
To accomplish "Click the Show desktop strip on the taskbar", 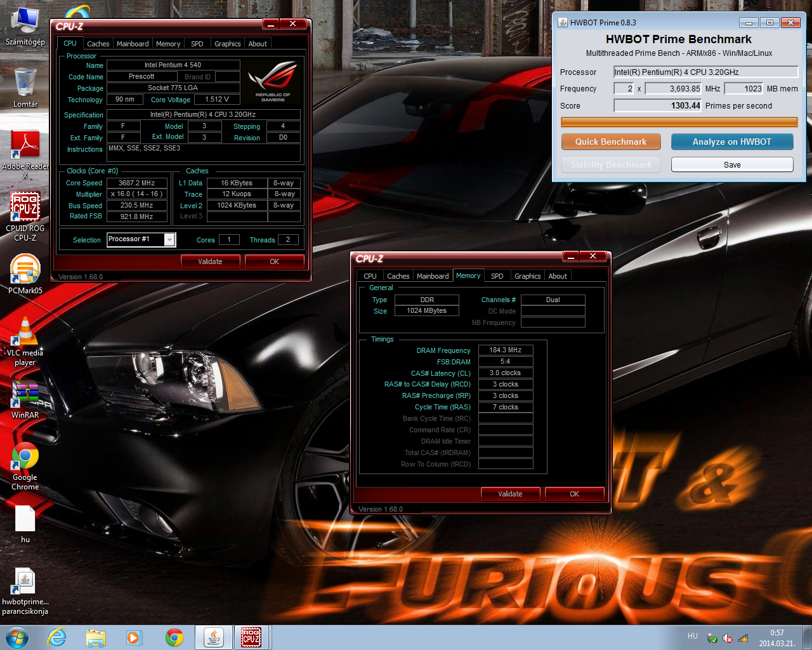I will point(807,637).
